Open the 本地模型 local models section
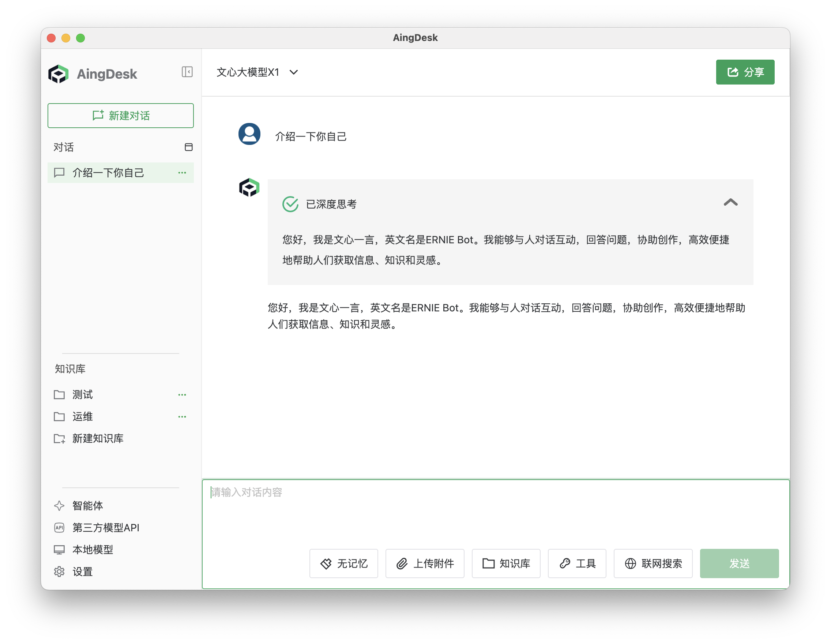This screenshot has width=831, height=644. 92,550
